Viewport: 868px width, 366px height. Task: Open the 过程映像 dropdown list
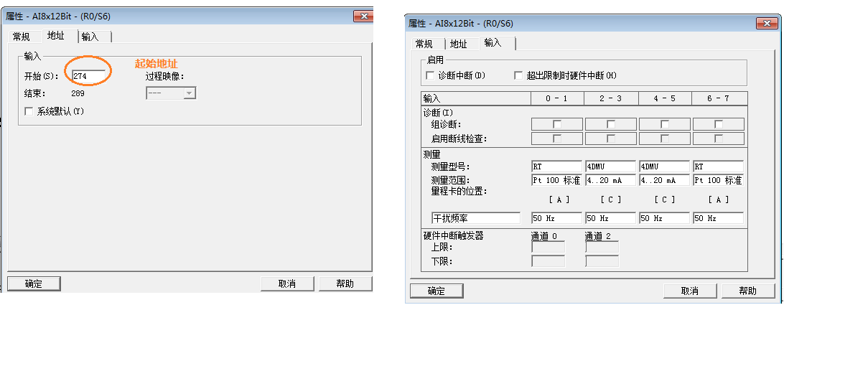click(x=189, y=93)
